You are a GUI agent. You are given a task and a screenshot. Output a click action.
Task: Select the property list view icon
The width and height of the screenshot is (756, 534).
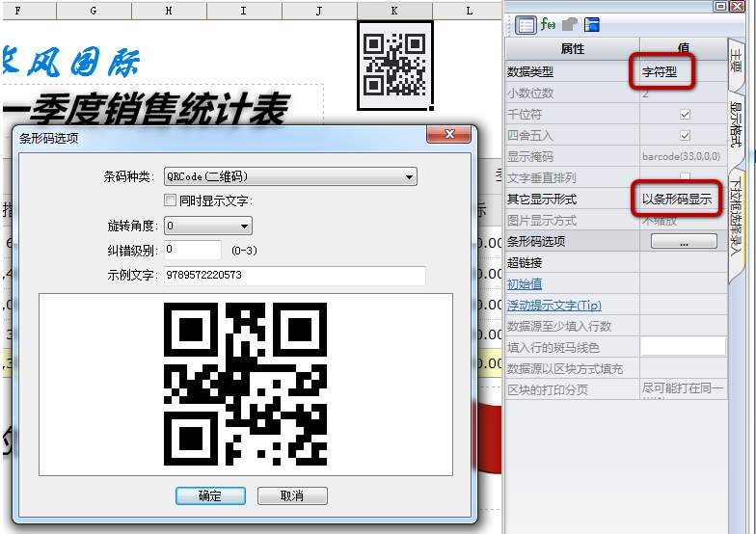pyautogui.click(x=526, y=25)
